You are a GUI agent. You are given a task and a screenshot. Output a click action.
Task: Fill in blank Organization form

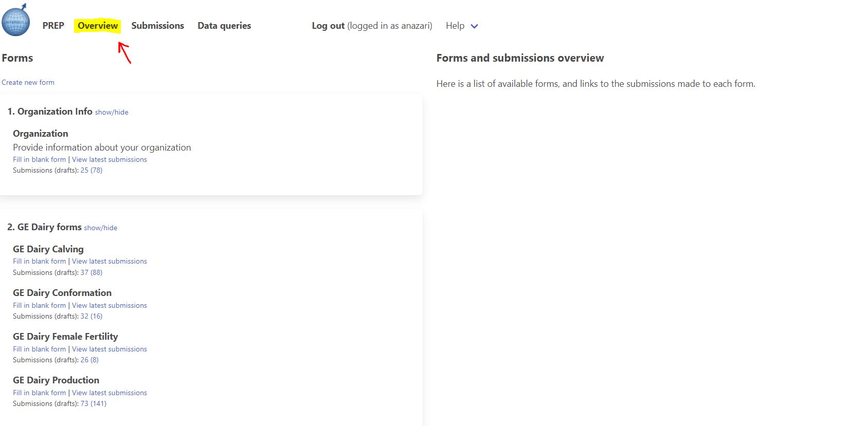[x=39, y=159]
